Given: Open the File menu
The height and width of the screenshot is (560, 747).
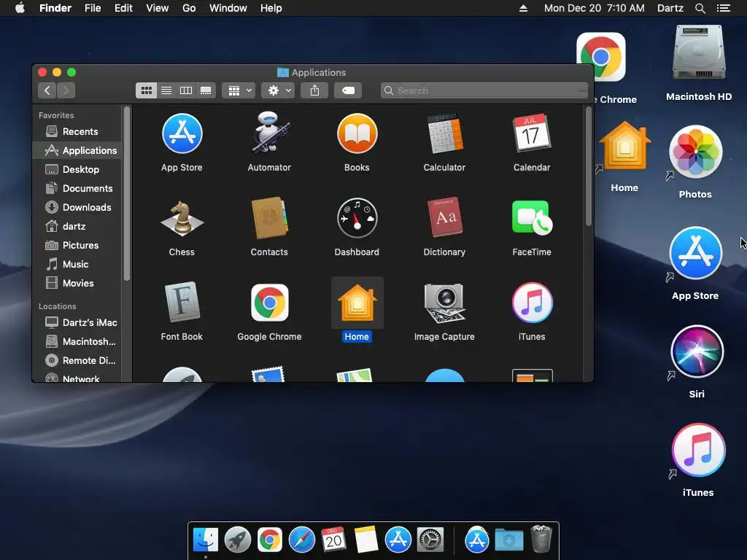Looking at the screenshot, I should (93, 8).
